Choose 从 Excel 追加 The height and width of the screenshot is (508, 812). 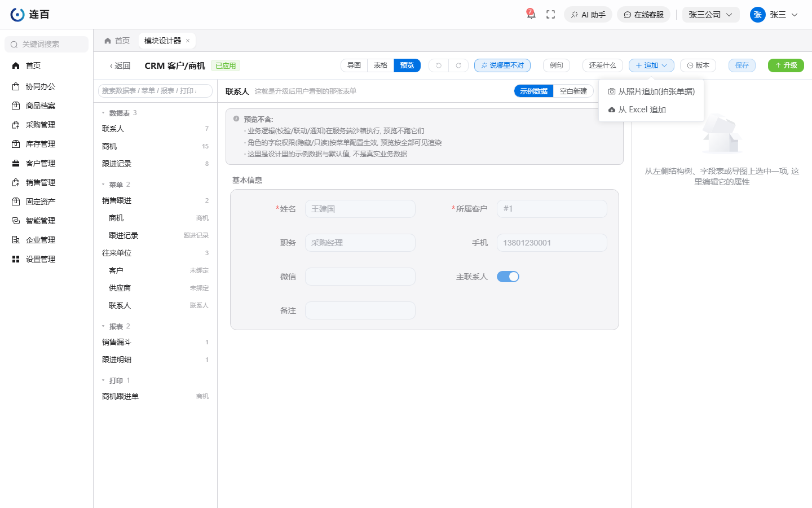[x=651, y=110]
